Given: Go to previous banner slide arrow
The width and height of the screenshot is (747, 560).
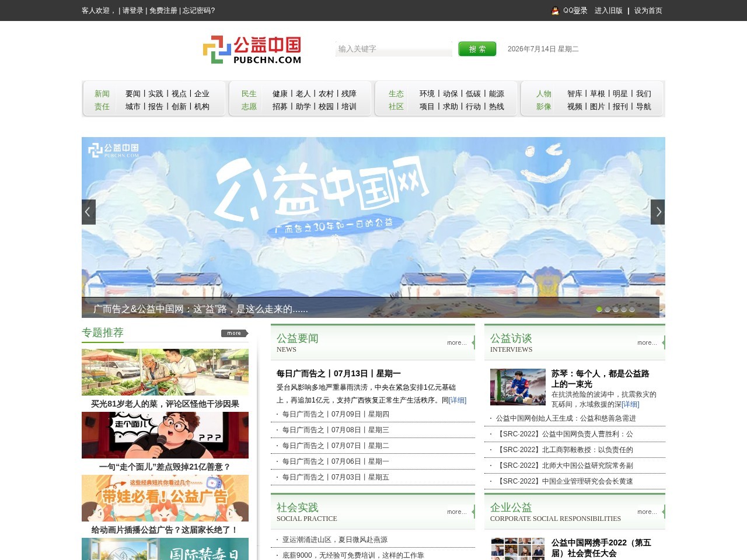Looking at the screenshot, I should (89, 212).
